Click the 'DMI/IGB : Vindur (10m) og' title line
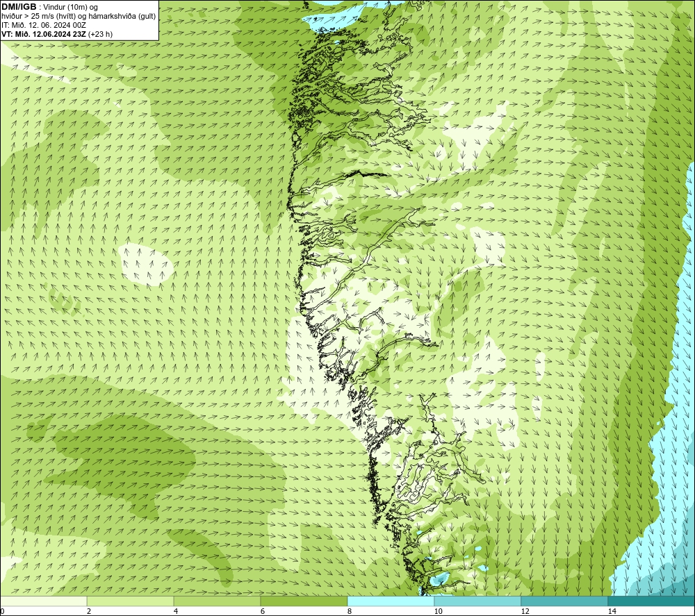Image resolution: width=695 pixels, height=616 pixels. (x=50, y=7)
